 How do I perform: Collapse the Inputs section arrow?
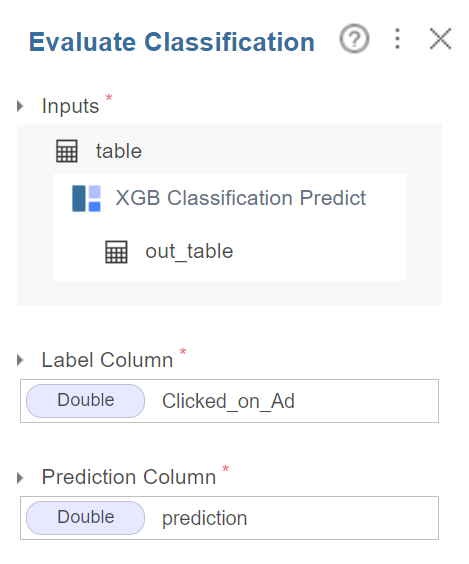(20, 106)
